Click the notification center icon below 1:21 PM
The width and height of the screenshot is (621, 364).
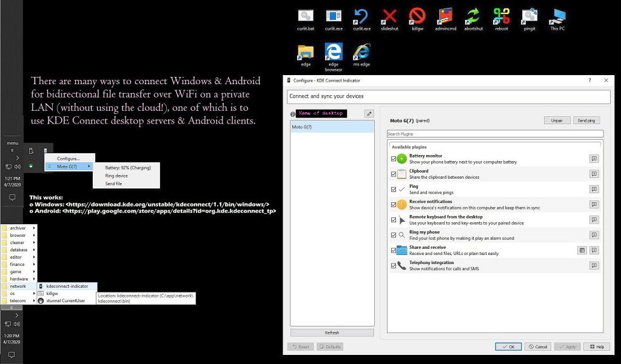[x=12, y=197]
